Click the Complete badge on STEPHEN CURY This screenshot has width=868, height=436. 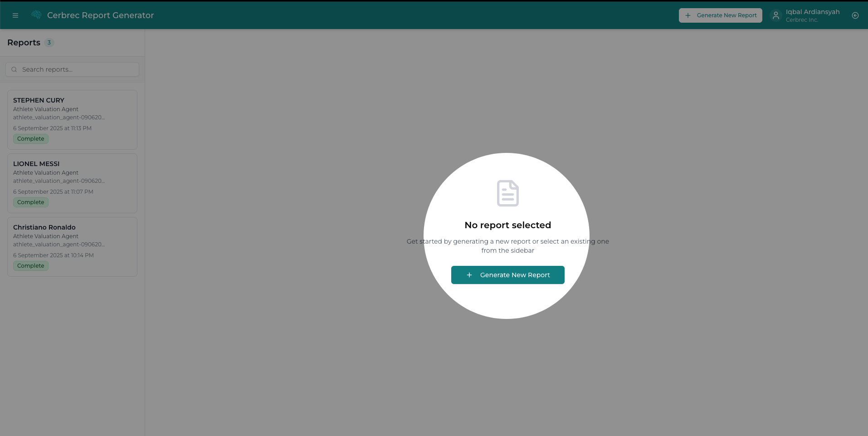31,139
